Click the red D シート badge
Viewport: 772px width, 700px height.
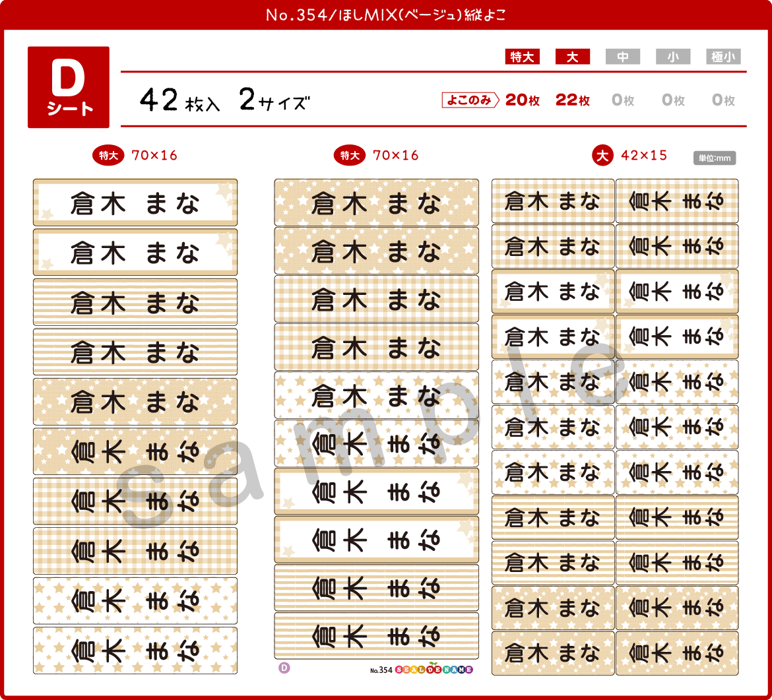(x=69, y=87)
